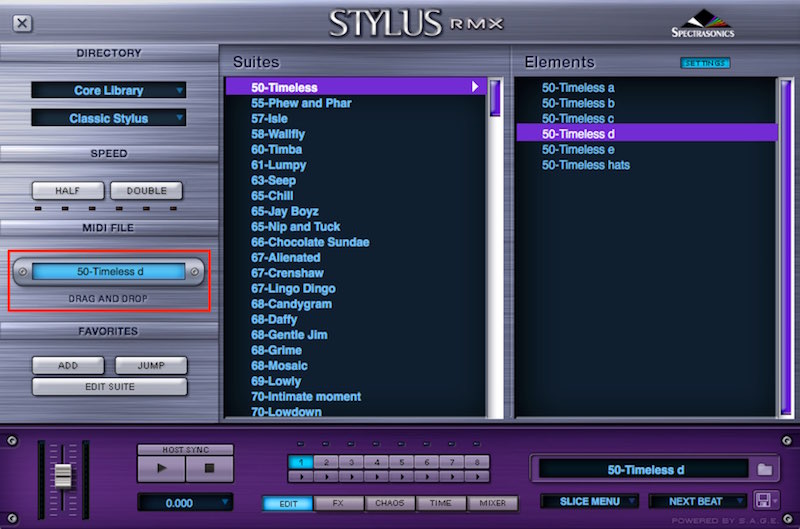
Task: Select part 1 button
Action: [301, 462]
